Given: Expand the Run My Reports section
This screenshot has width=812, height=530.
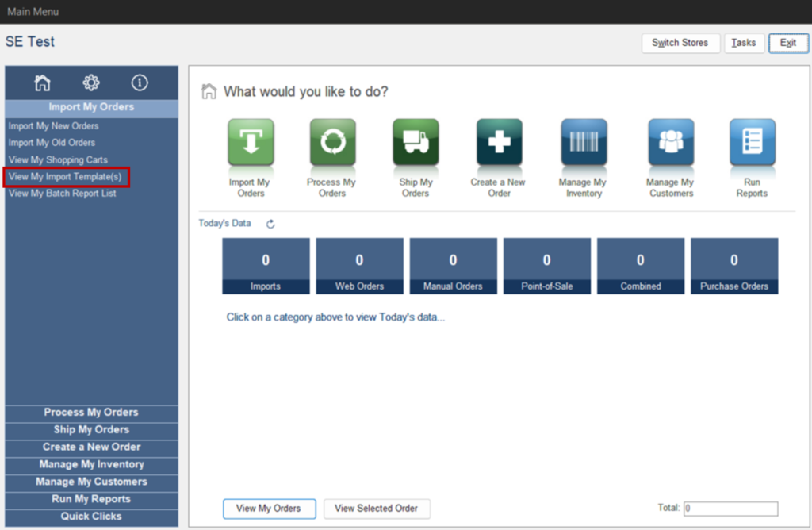Looking at the screenshot, I should pos(90,499).
